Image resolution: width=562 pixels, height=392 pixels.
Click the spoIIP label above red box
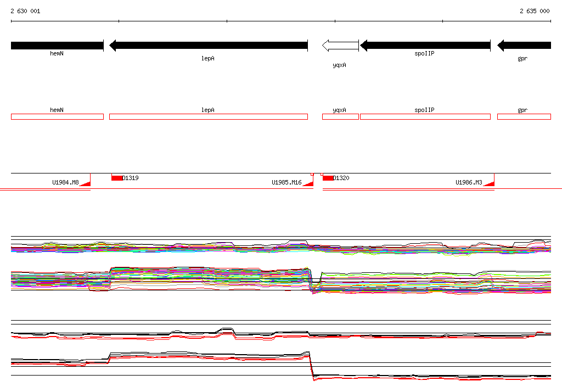pos(424,110)
